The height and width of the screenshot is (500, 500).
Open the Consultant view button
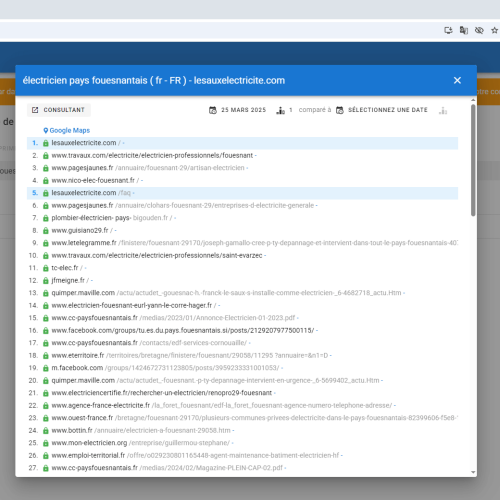tap(59, 110)
